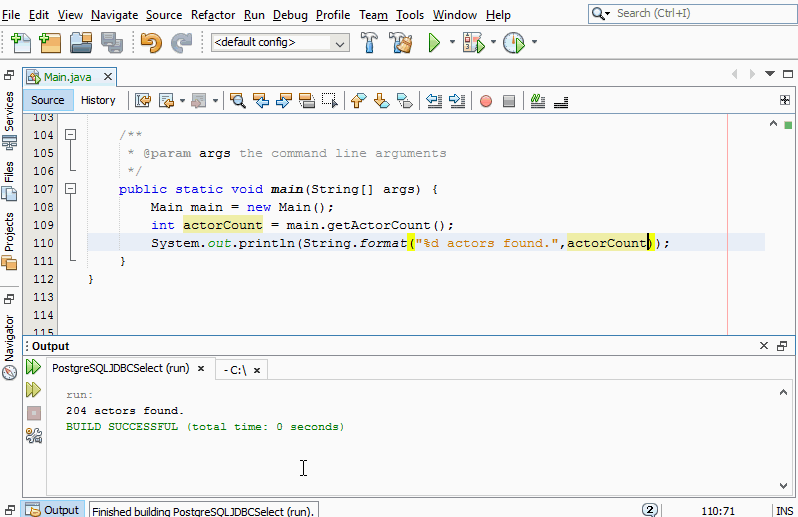Re-run the build from Output panel
The height and width of the screenshot is (517, 798).
pyautogui.click(x=33, y=368)
